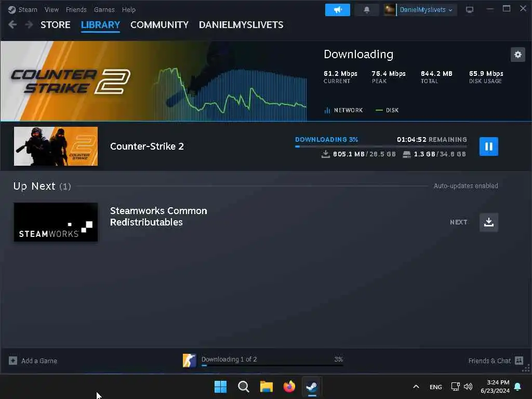This screenshot has width=532, height=399.
Task: Open the Help menu
Action: point(129,10)
